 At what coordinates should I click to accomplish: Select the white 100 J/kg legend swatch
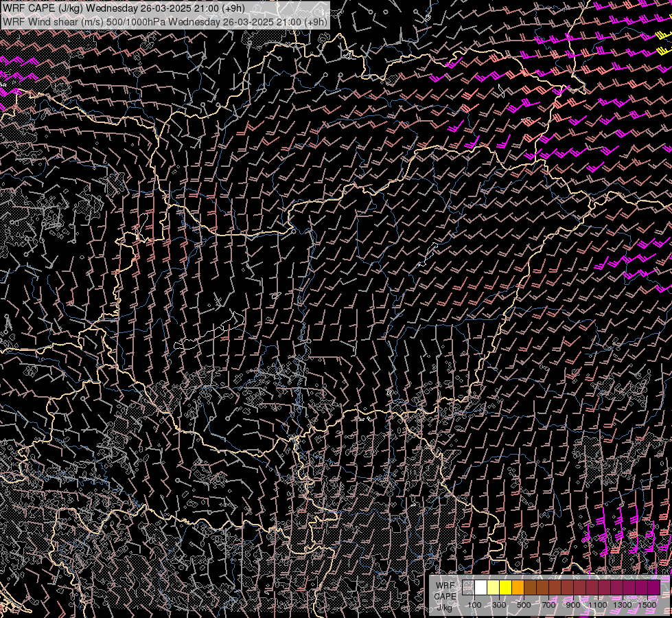click(x=481, y=588)
